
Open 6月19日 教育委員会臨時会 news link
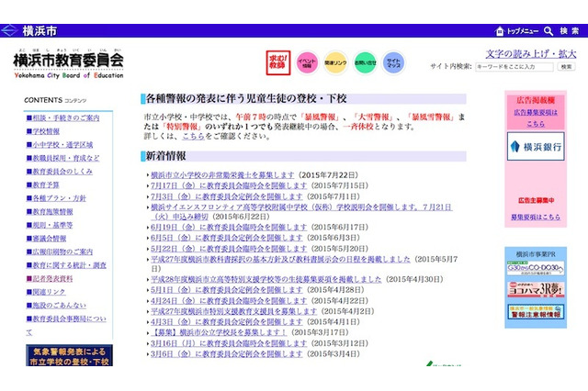[x=229, y=227]
